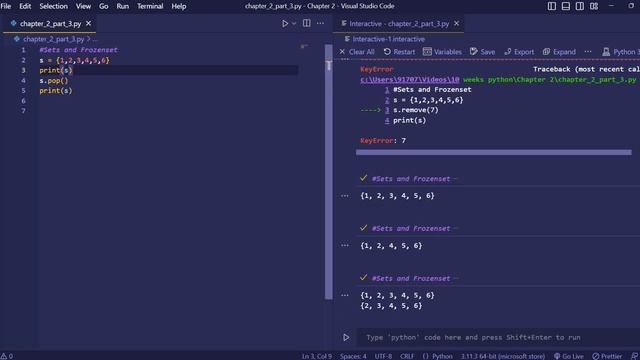
Task: Select the Python kernel picker
Action: point(620,52)
